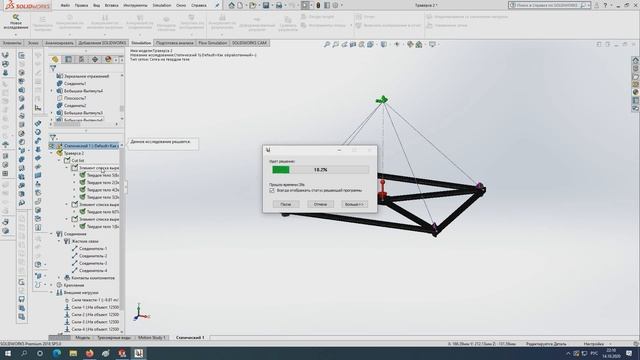The image size is (640, 360).
Task: Open the PropertyManager tab icon
Action: (69, 60)
